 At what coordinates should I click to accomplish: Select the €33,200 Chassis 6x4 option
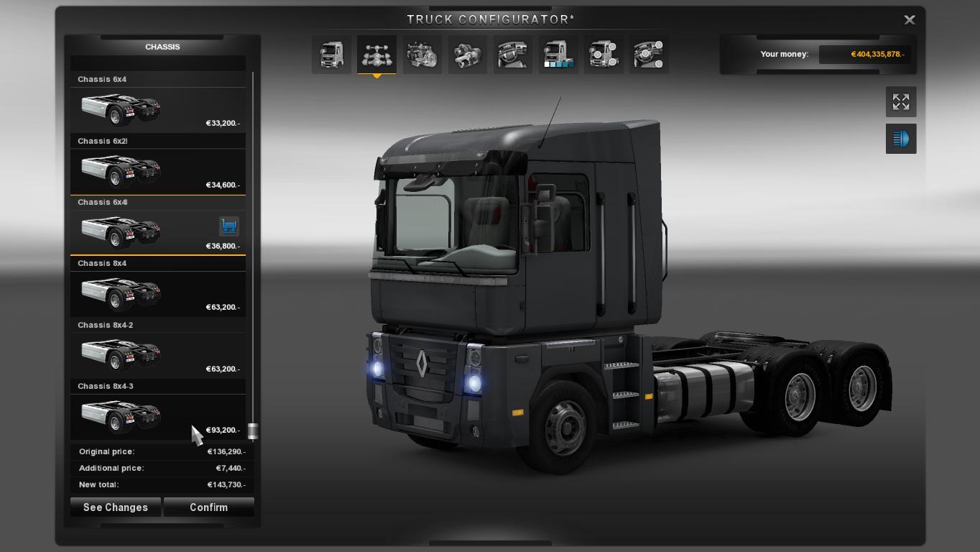point(157,109)
